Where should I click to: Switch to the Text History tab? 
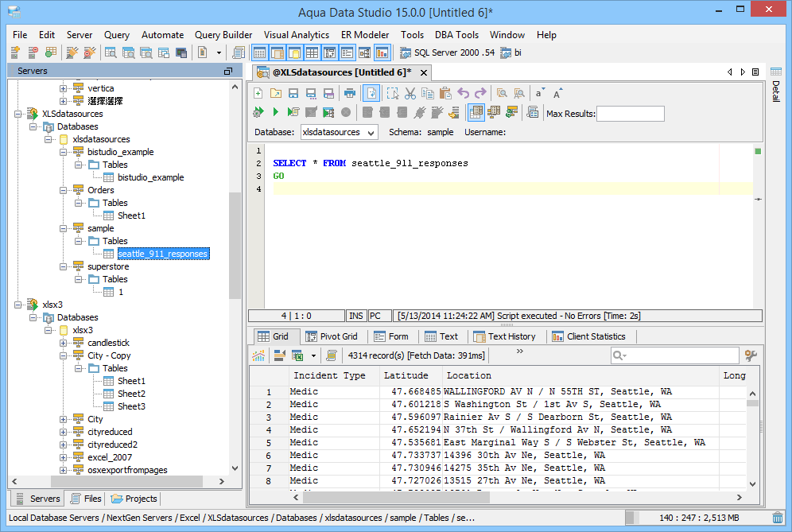[x=504, y=336]
